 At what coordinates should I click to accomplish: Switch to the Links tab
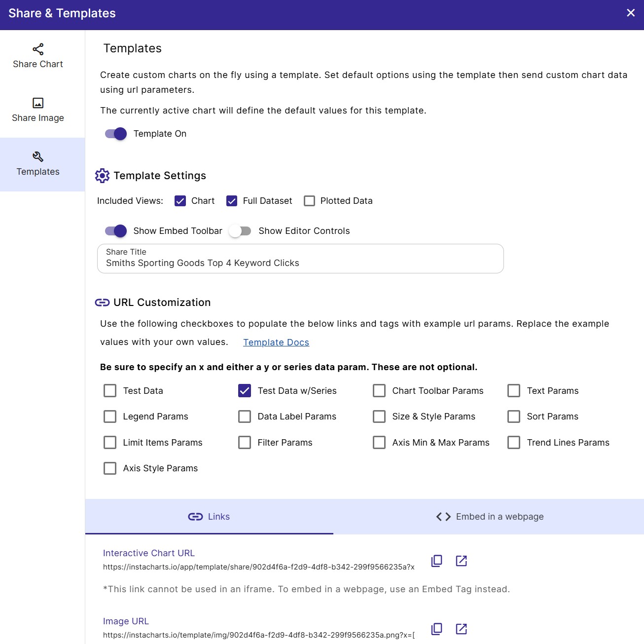pos(209,517)
